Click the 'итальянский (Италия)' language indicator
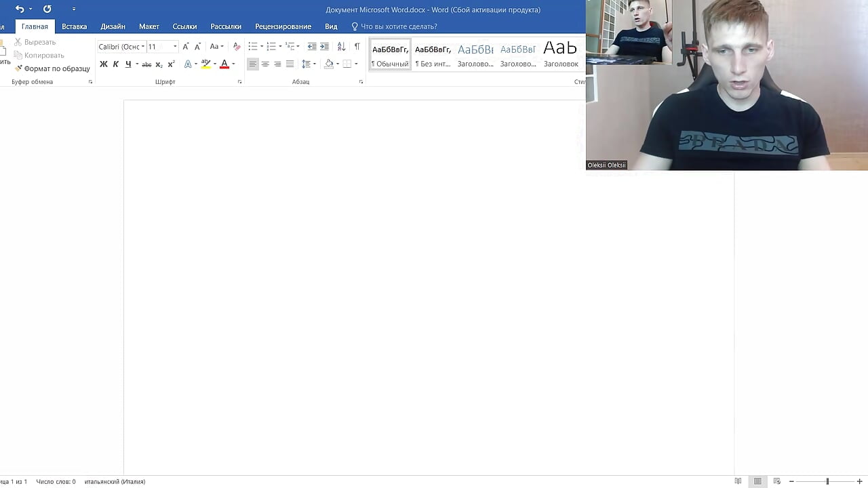Screen dimensions: 868x488 115,482
